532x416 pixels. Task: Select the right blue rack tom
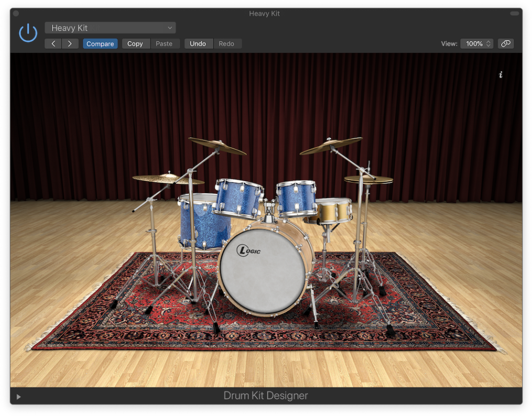click(x=297, y=198)
